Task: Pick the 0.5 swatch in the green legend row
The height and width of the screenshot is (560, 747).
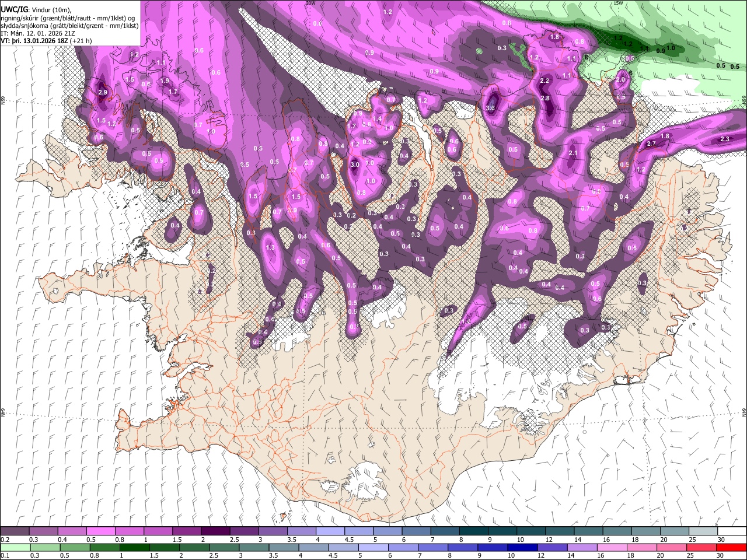Action: 75,547
